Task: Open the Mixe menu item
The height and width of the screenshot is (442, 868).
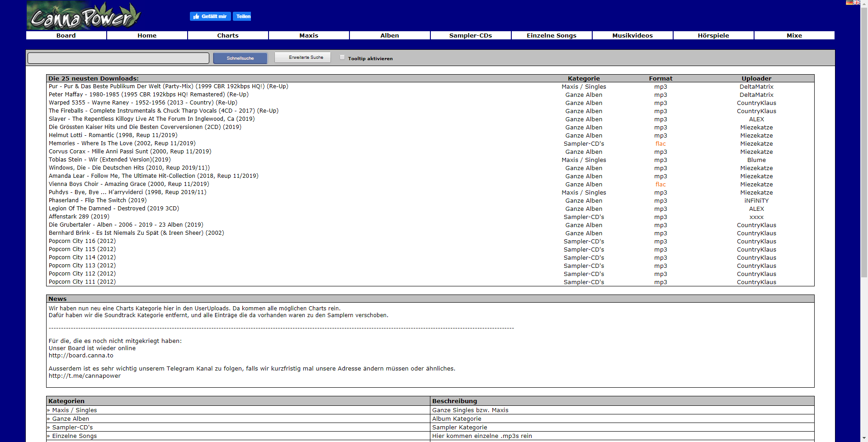Action: pyautogui.click(x=794, y=35)
